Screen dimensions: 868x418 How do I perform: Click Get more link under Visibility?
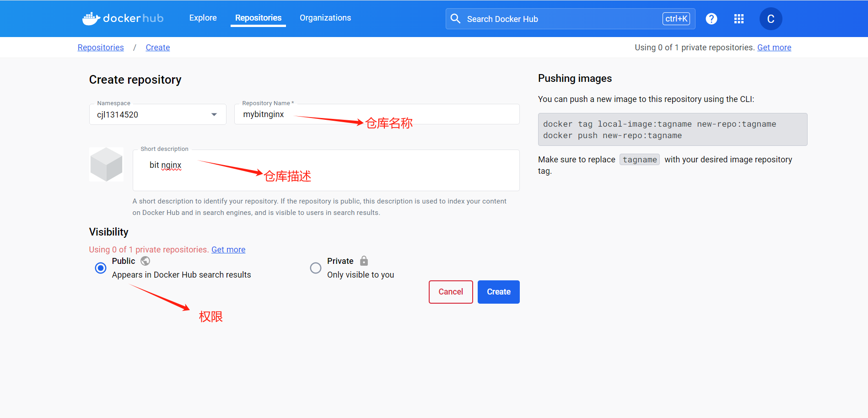point(228,250)
